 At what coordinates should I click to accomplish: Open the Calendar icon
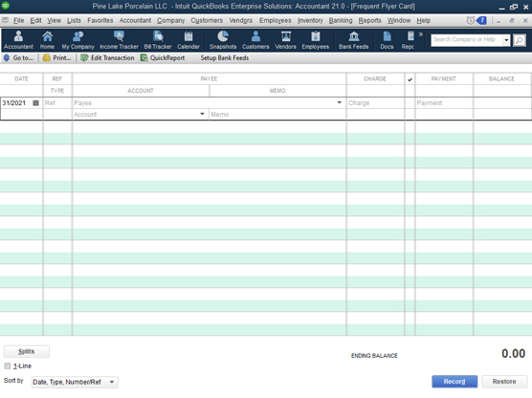click(x=188, y=40)
